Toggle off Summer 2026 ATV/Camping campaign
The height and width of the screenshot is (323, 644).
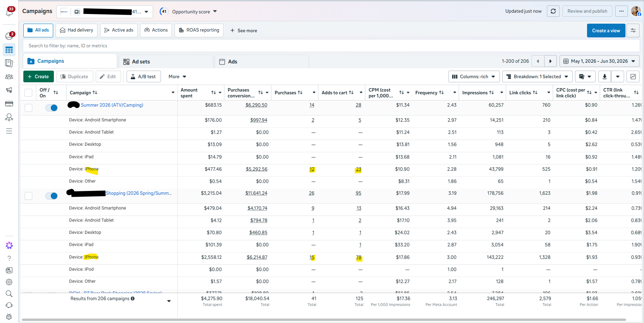51,108
